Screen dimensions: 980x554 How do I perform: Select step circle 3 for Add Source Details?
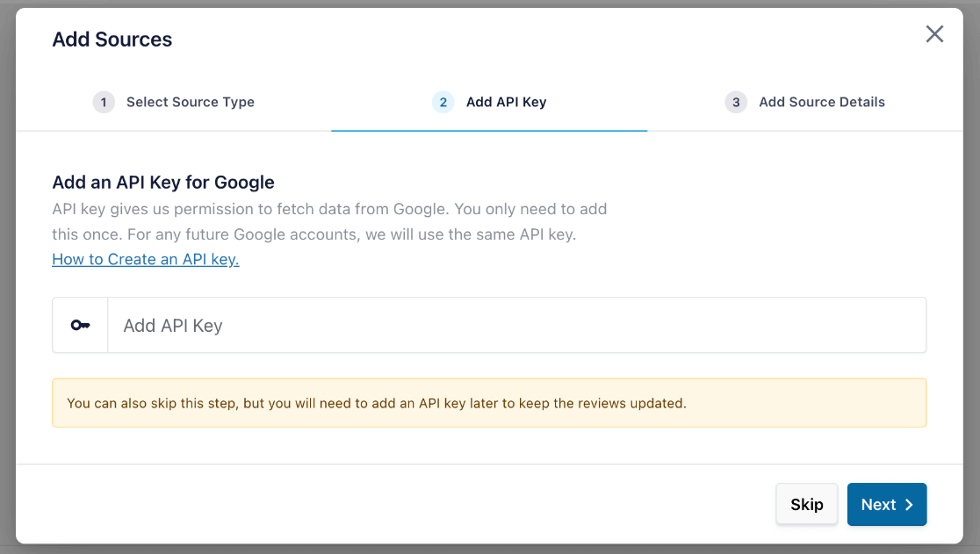(736, 102)
